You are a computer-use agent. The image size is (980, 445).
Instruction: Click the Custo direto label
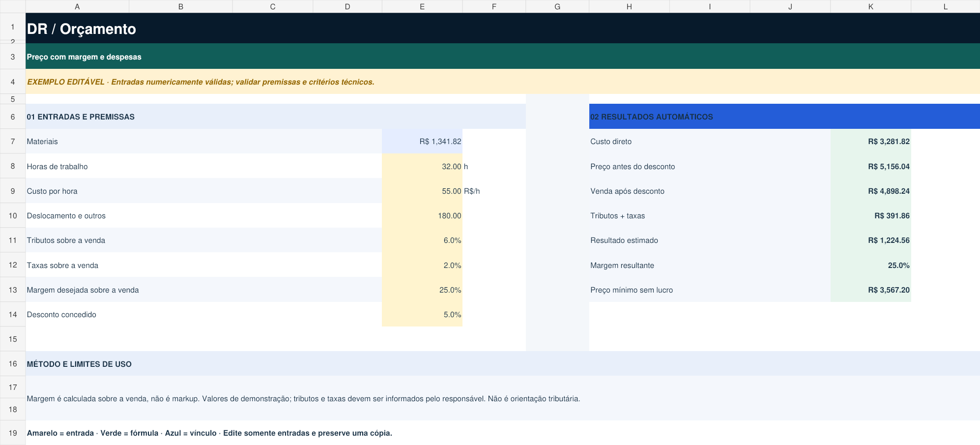710,141
